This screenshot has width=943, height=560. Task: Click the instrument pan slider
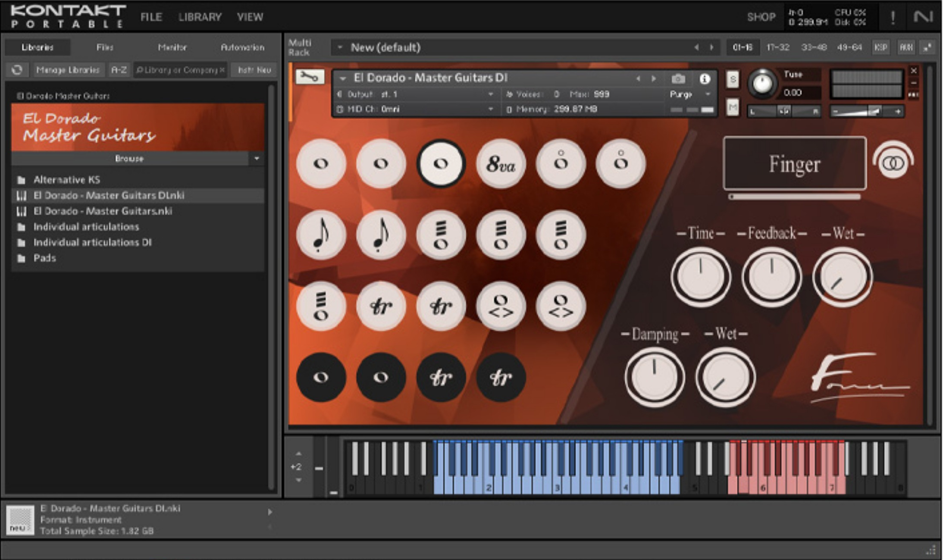[784, 112]
